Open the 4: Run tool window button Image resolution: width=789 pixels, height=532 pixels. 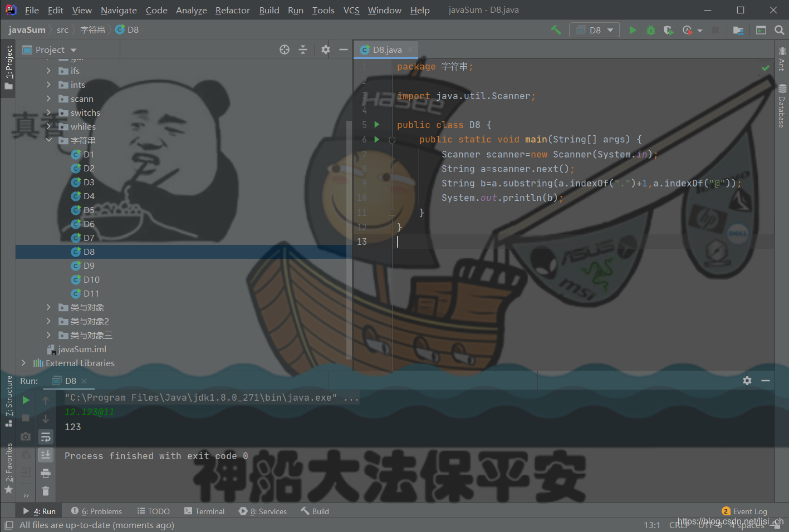pyautogui.click(x=39, y=511)
